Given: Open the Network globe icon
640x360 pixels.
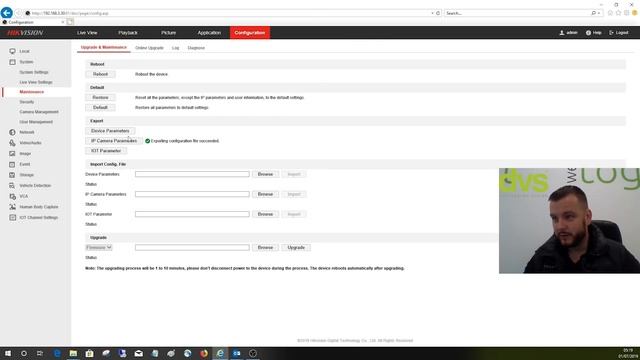Looking at the screenshot, I should 12,132.
